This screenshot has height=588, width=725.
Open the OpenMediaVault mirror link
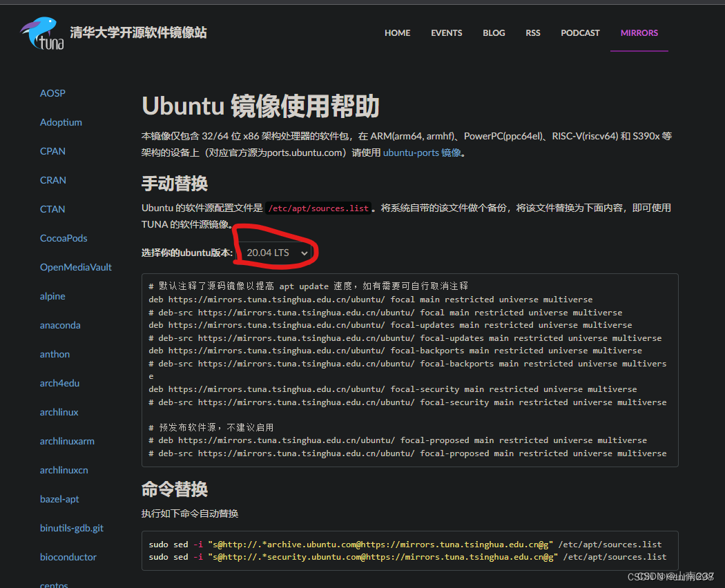pyautogui.click(x=76, y=267)
